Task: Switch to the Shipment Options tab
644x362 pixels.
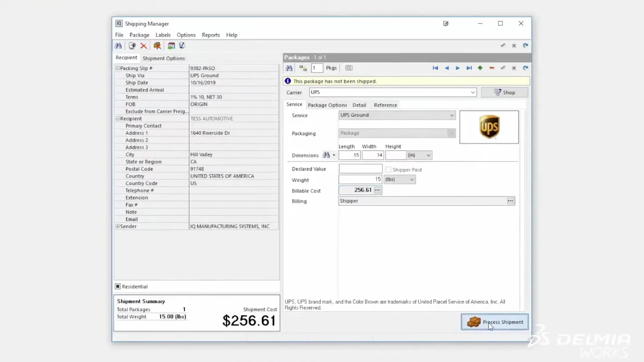Action: [163, 58]
